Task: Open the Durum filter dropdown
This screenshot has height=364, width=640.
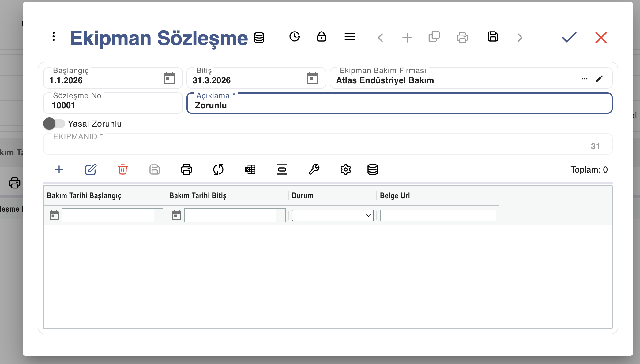Action: (333, 215)
